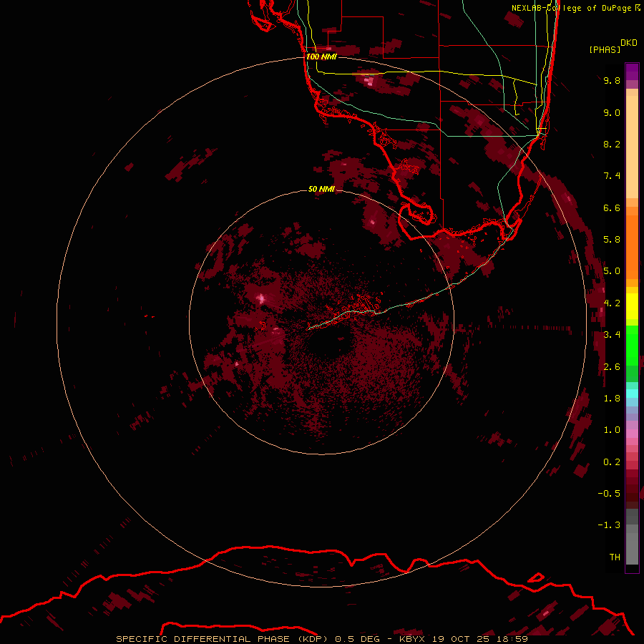Click the purple top segment of the color bar
Viewport: 644px width, 644px height.
[632, 72]
